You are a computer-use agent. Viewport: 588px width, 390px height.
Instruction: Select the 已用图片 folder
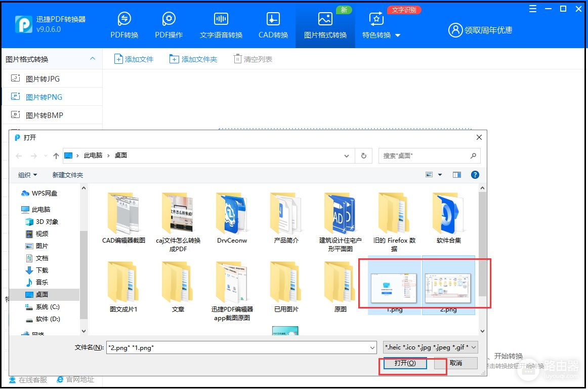point(286,286)
